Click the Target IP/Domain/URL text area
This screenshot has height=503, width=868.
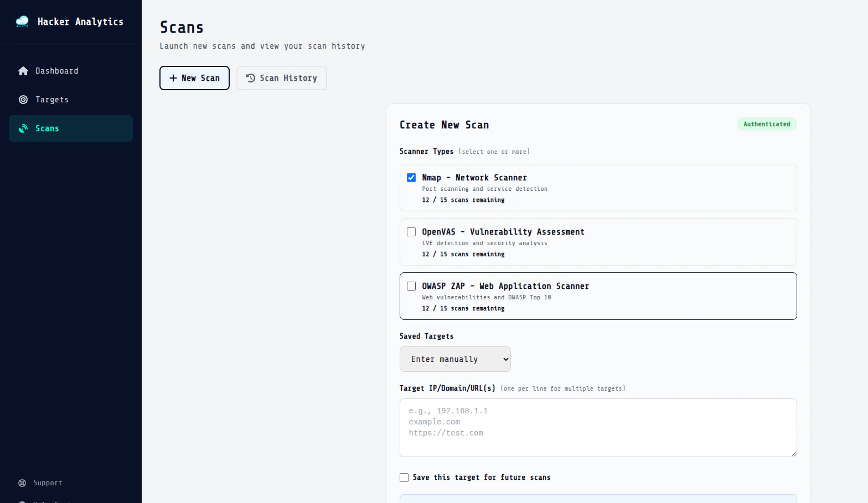pyautogui.click(x=598, y=428)
